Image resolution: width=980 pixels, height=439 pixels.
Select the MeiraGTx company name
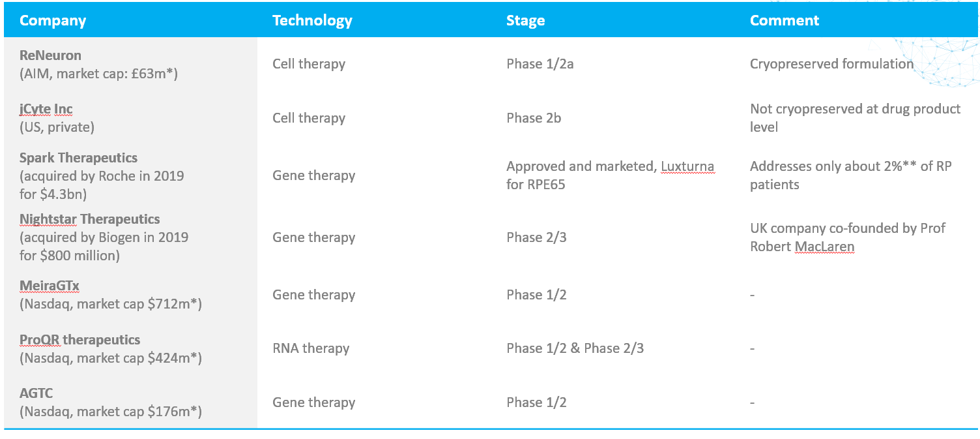coord(50,286)
